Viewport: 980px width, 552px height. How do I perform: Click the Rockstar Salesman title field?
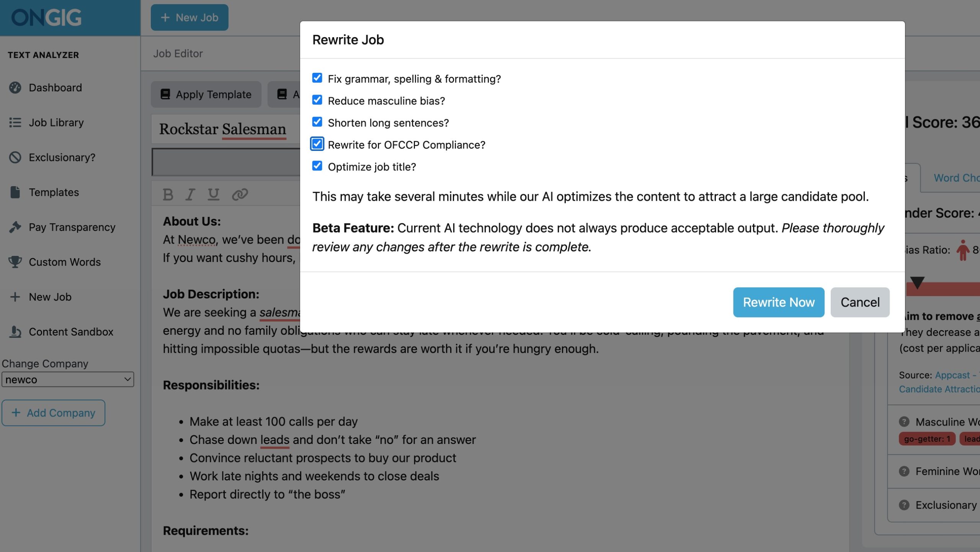coord(226,129)
